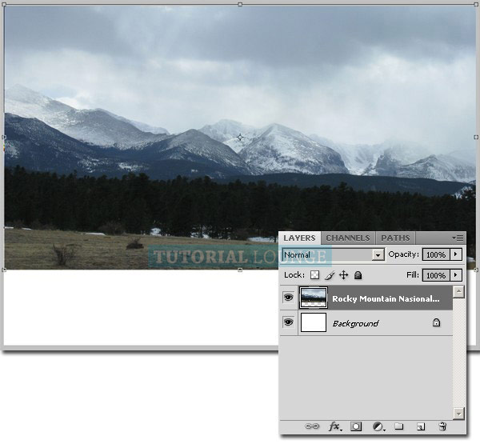Toggle lock image pixels brush icon
This screenshot has height=448, width=480.
coord(329,275)
